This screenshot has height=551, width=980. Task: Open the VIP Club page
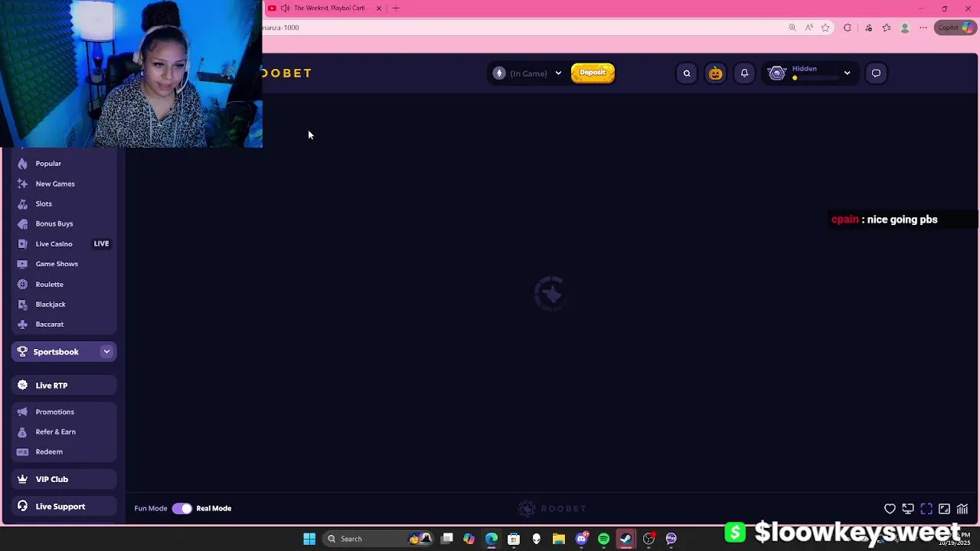click(64, 479)
